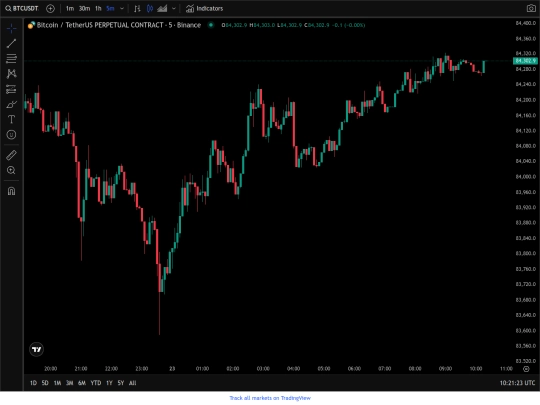Click the TradingView logo badge

(x=37, y=350)
